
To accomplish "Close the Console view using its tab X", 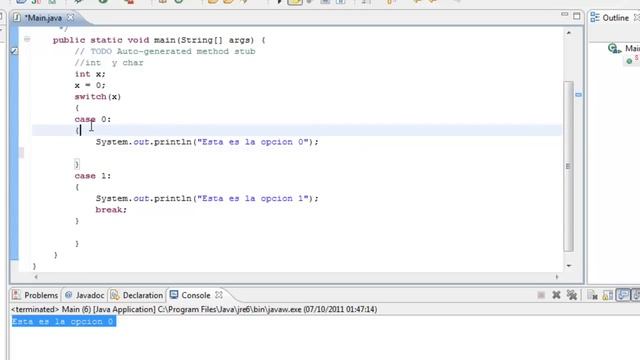I will tap(219, 295).
